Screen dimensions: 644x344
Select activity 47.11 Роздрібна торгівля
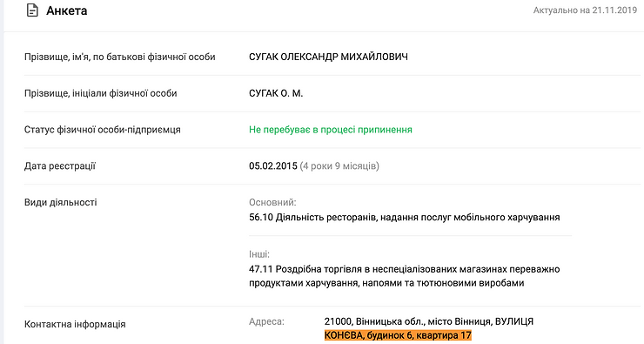pos(404,276)
